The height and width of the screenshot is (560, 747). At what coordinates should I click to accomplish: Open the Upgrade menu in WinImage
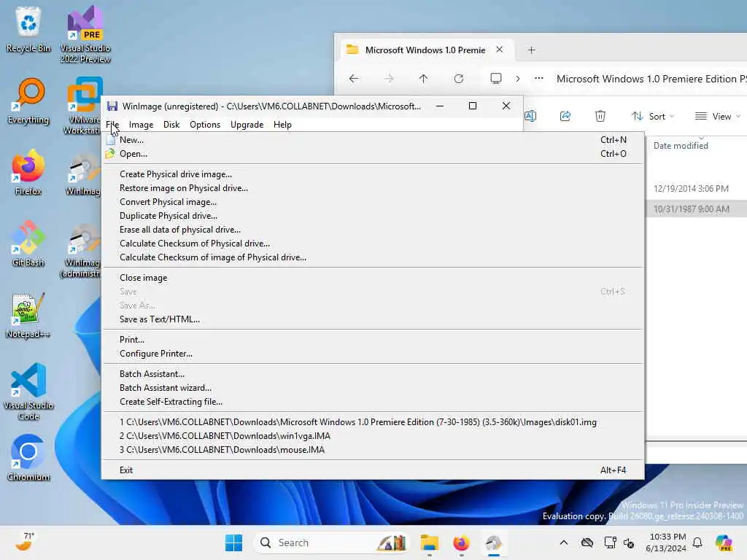(247, 125)
